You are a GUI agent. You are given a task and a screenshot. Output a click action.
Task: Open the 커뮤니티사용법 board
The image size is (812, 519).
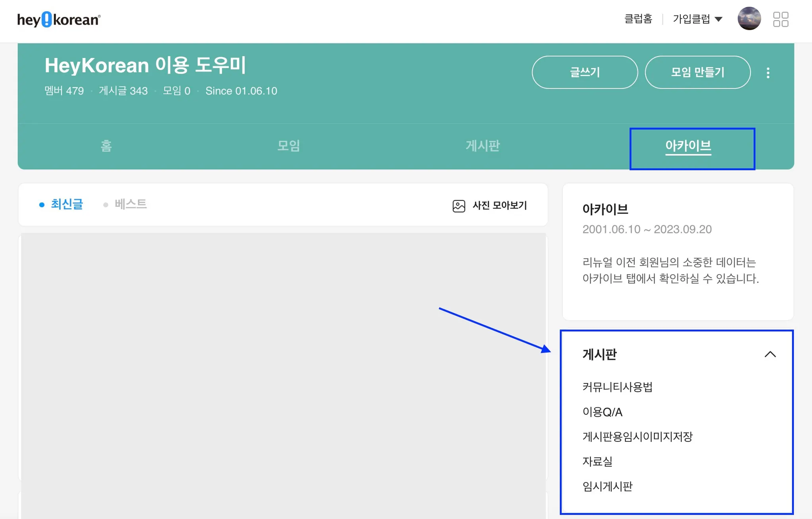pyautogui.click(x=617, y=387)
